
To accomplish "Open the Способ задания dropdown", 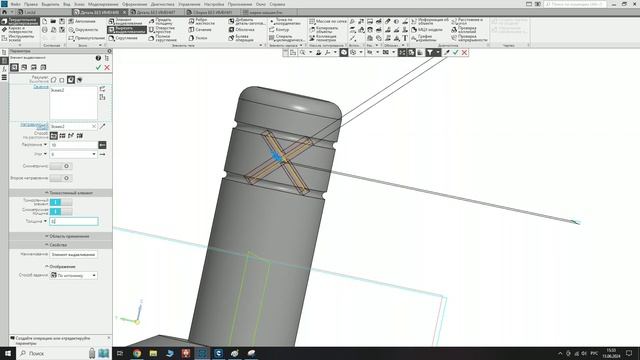I will click(73, 276).
